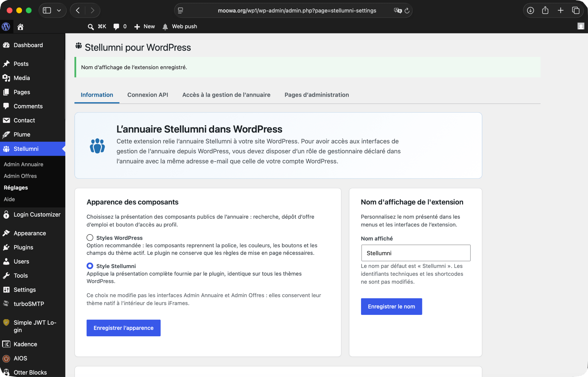The width and height of the screenshot is (588, 377).
Task: Go to Posts menu
Action: pos(32,64)
